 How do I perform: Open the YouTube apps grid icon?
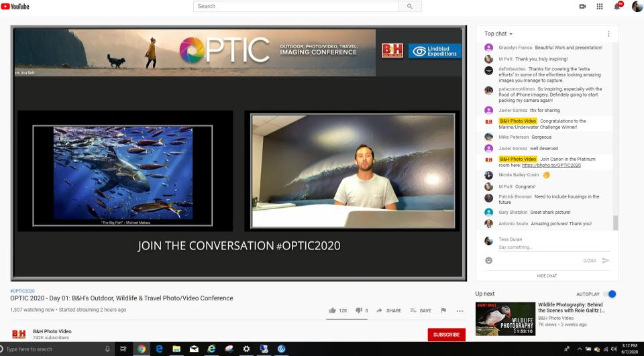(x=600, y=6)
